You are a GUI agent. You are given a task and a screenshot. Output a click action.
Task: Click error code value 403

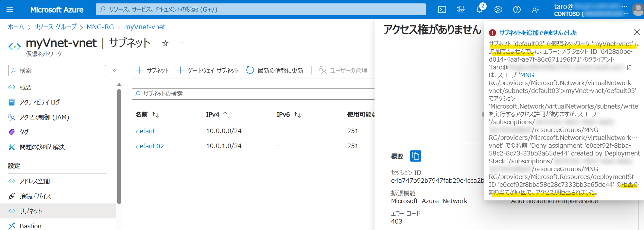click(x=397, y=221)
